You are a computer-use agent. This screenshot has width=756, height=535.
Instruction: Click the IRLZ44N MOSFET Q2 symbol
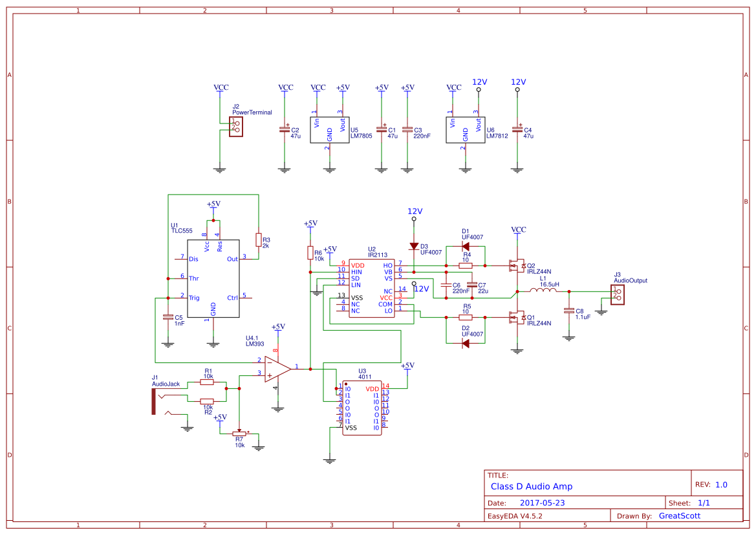coord(517,265)
